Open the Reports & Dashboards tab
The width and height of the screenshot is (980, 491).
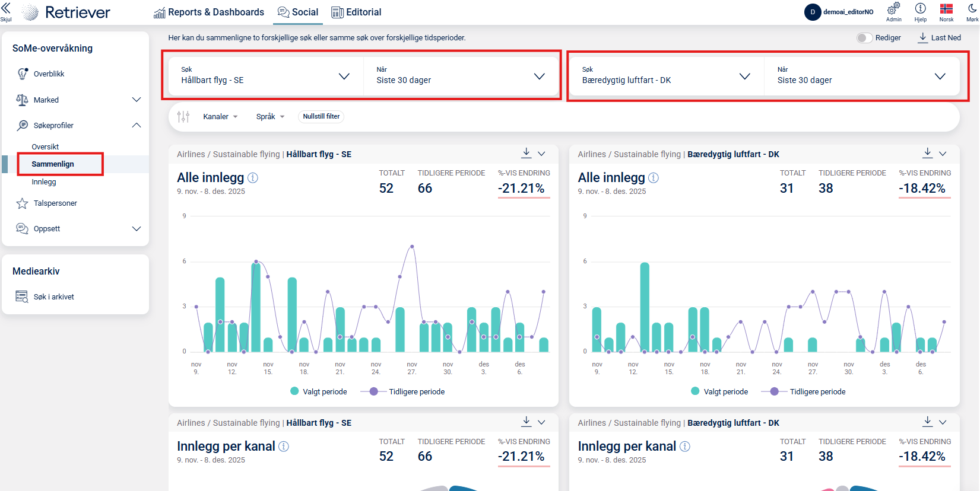[209, 12]
